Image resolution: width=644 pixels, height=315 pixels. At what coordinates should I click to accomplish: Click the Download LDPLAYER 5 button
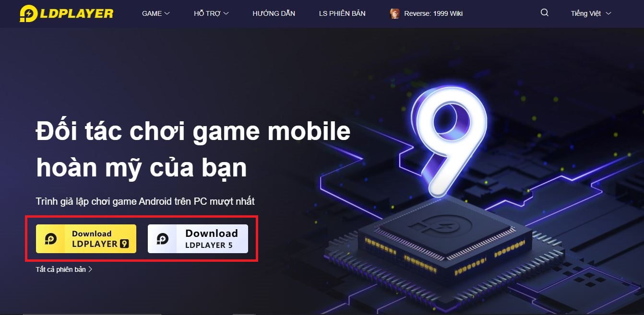(198, 239)
